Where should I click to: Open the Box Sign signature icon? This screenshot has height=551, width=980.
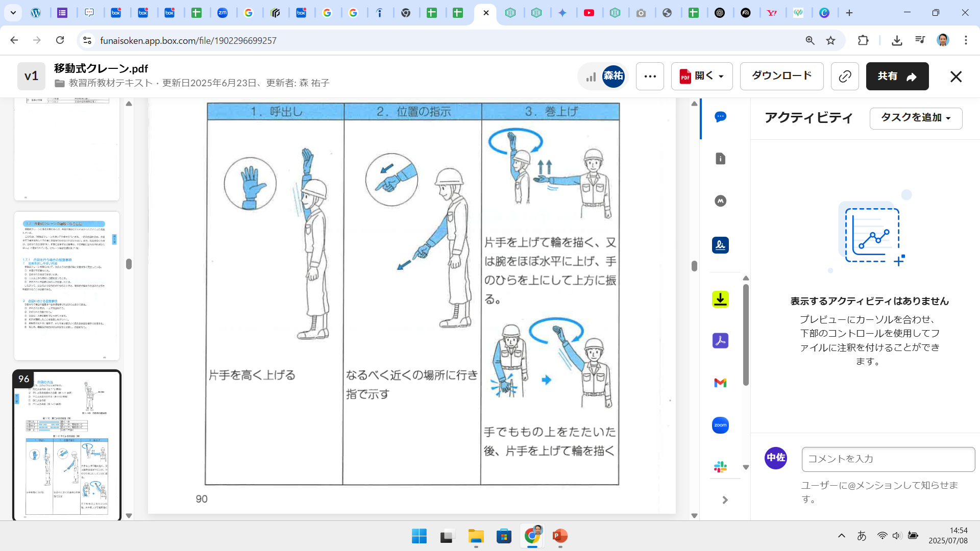[720, 245]
